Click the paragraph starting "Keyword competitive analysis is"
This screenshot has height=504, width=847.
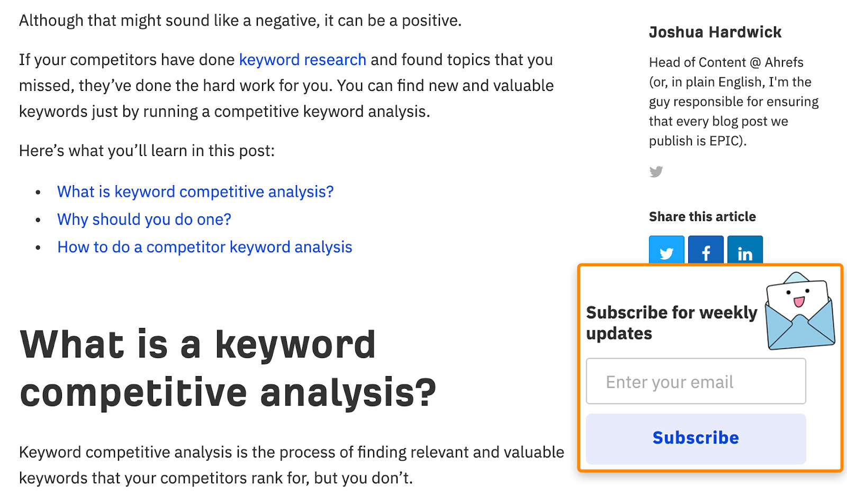point(291,465)
